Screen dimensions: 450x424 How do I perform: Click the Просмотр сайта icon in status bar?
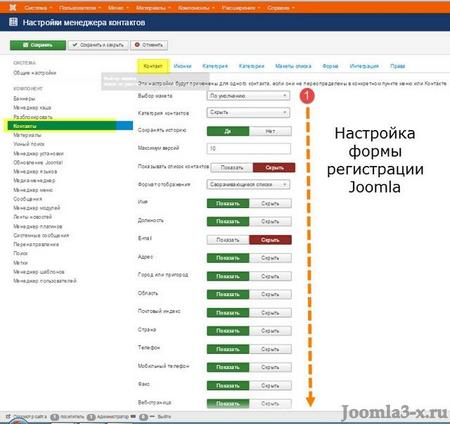coord(8,417)
